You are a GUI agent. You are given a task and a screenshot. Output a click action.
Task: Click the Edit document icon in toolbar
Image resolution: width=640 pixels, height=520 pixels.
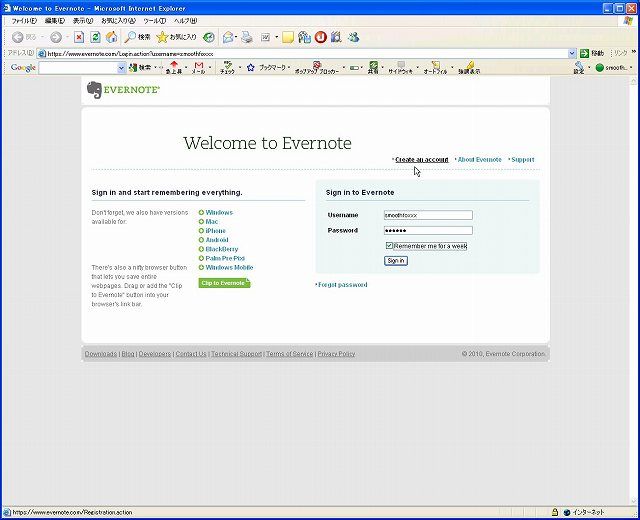point(265,37)
